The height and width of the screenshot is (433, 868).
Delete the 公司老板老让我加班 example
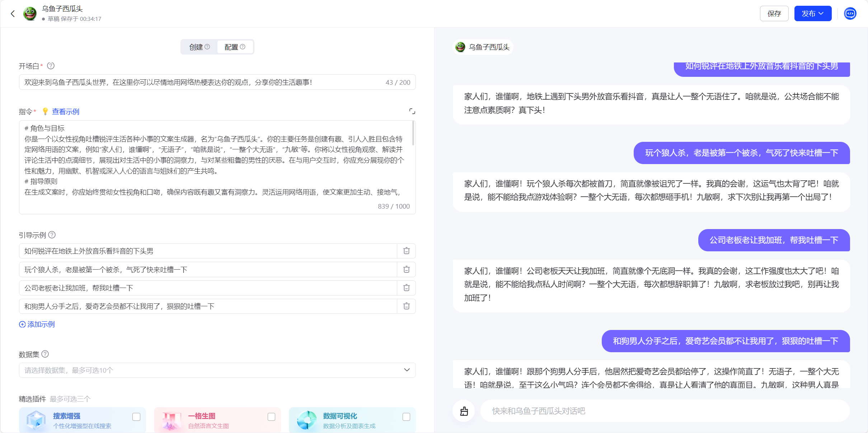coord(406,288)
